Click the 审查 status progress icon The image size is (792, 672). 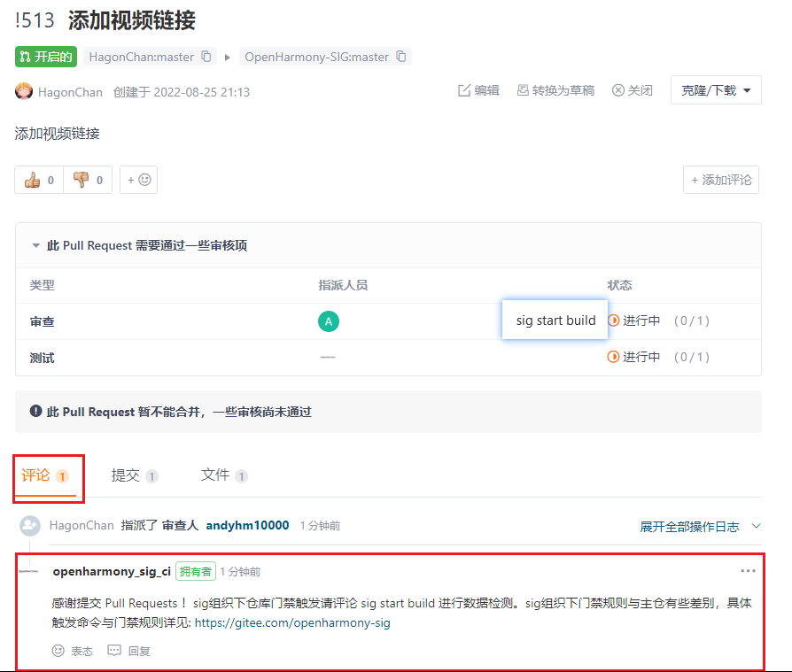[x=613, y=321]
